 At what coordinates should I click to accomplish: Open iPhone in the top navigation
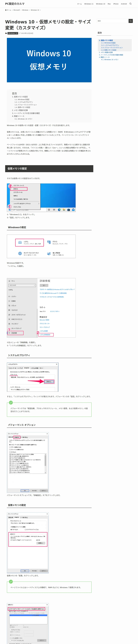(x=116, y=4)
